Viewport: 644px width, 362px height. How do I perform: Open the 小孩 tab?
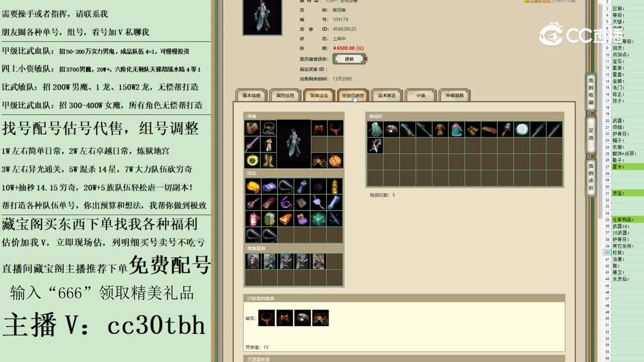pyautogui.click(x=421, y=95)
